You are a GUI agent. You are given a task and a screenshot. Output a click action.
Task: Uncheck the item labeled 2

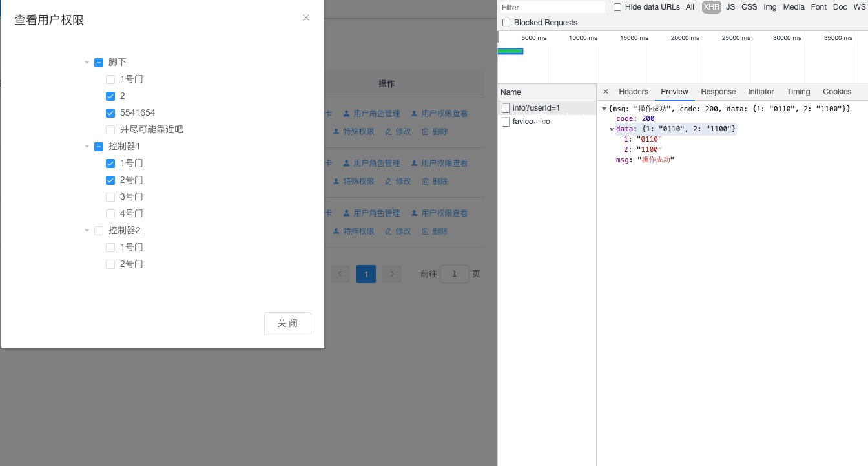(x=110, y=96)
